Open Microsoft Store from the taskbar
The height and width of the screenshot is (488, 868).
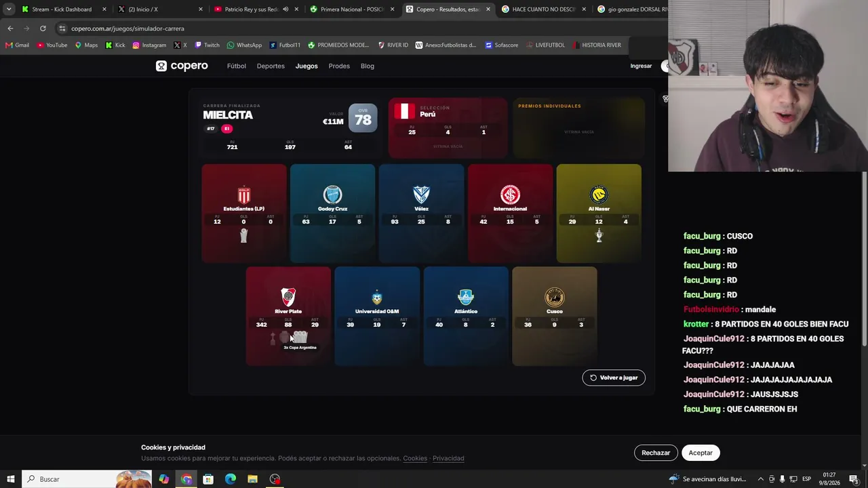click(208, 479)
